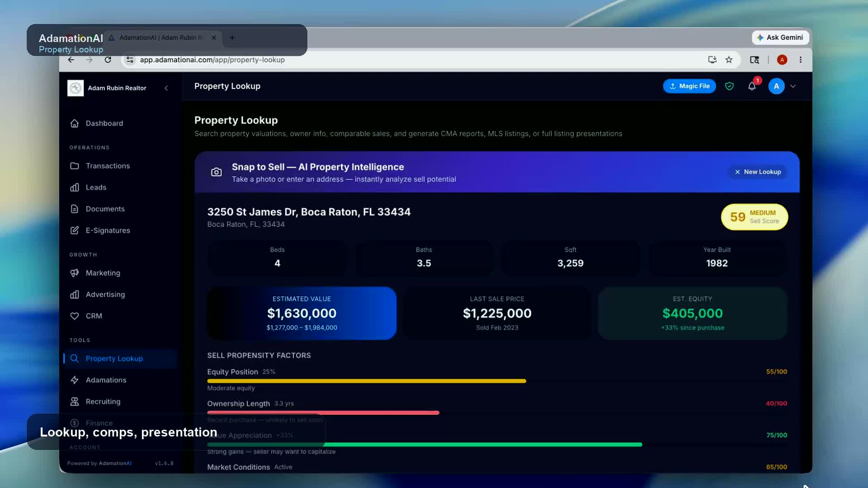Click the Year Built 1982 tile
The height and width of the screenshot is (488, 868).
[x=717, y=258]
